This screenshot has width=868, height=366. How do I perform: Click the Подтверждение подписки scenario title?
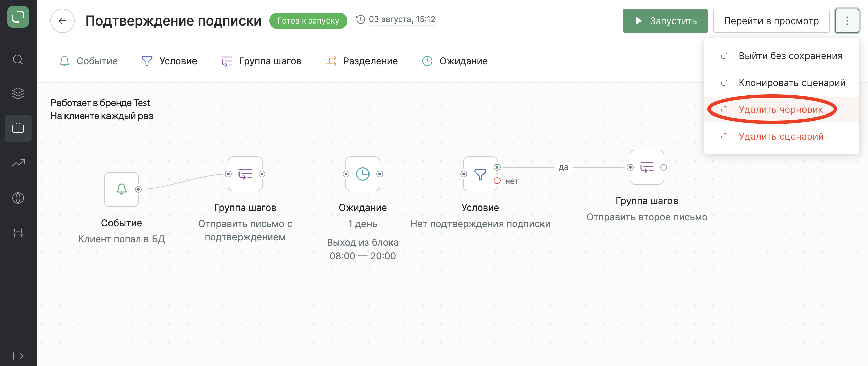pos(173,21)
